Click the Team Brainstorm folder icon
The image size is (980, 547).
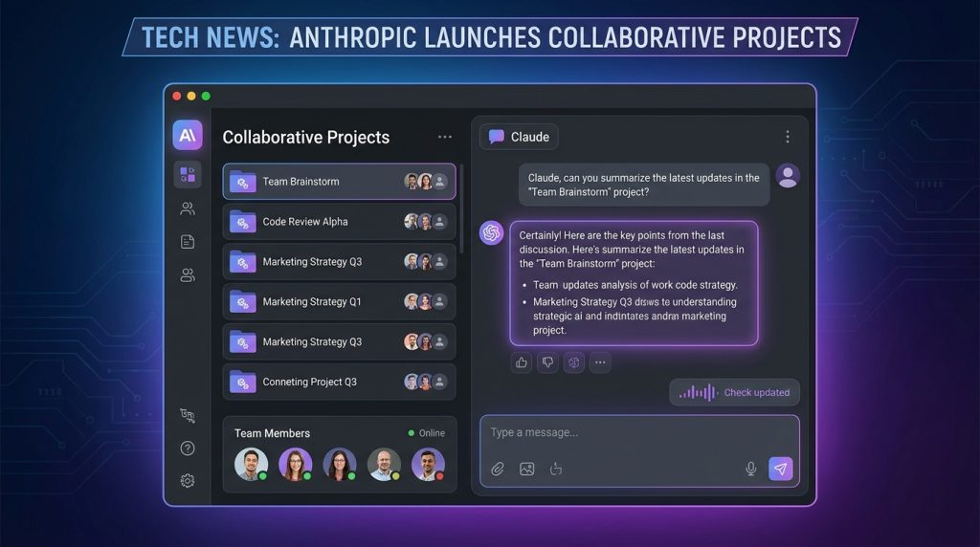pyautogui.click(x=242, y=182)
